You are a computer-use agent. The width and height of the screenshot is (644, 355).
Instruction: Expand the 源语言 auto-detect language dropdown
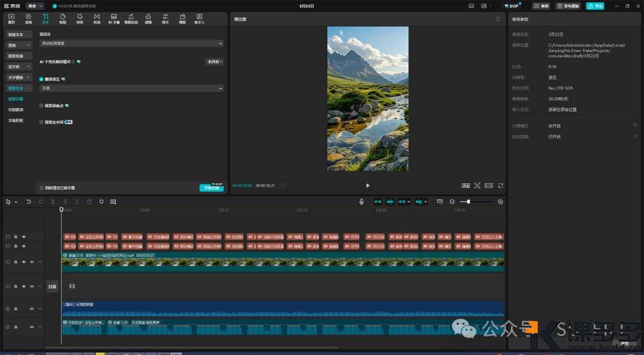tap(131, 44)
